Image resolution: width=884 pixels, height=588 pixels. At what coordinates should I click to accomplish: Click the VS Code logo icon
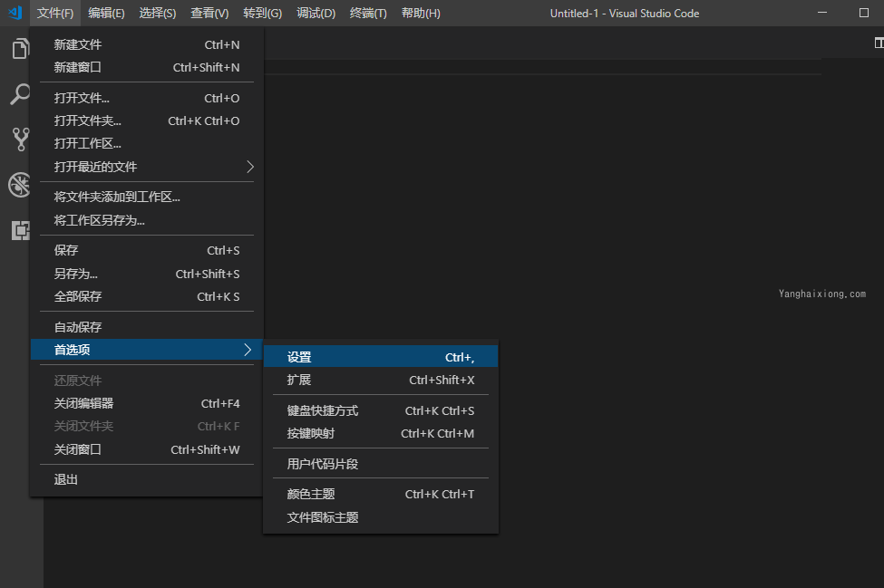15,13
